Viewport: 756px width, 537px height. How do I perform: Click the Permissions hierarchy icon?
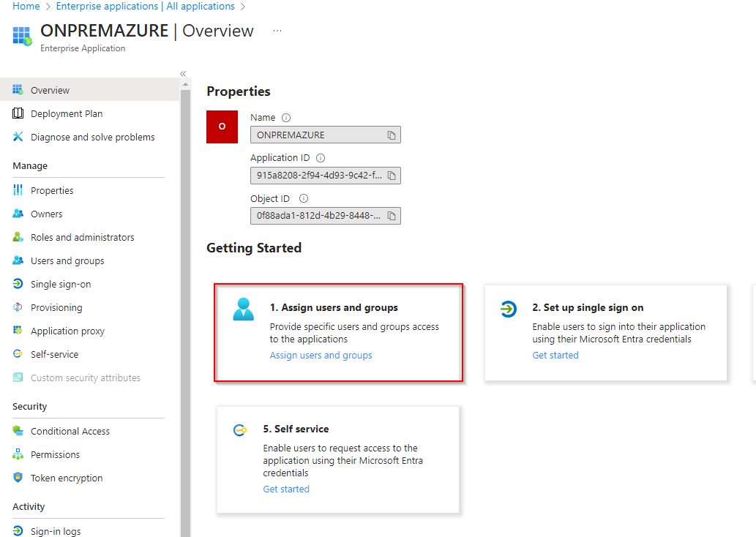click(18, 454)
